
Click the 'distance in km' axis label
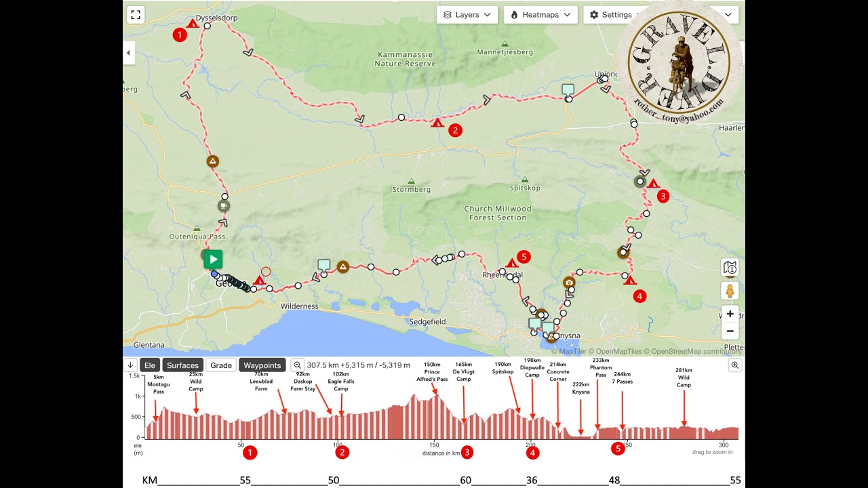[x=441, y=453]
